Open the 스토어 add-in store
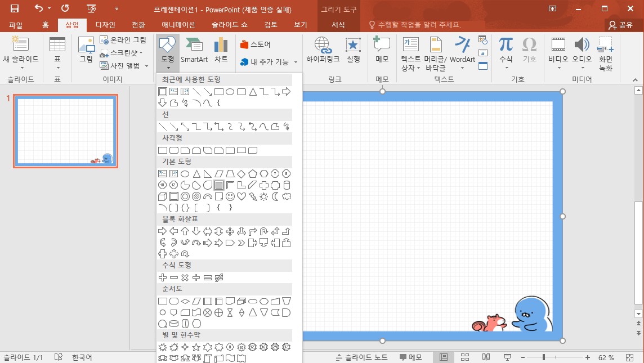The height and width of the screenshot is (363, 644). coord(255,44)
